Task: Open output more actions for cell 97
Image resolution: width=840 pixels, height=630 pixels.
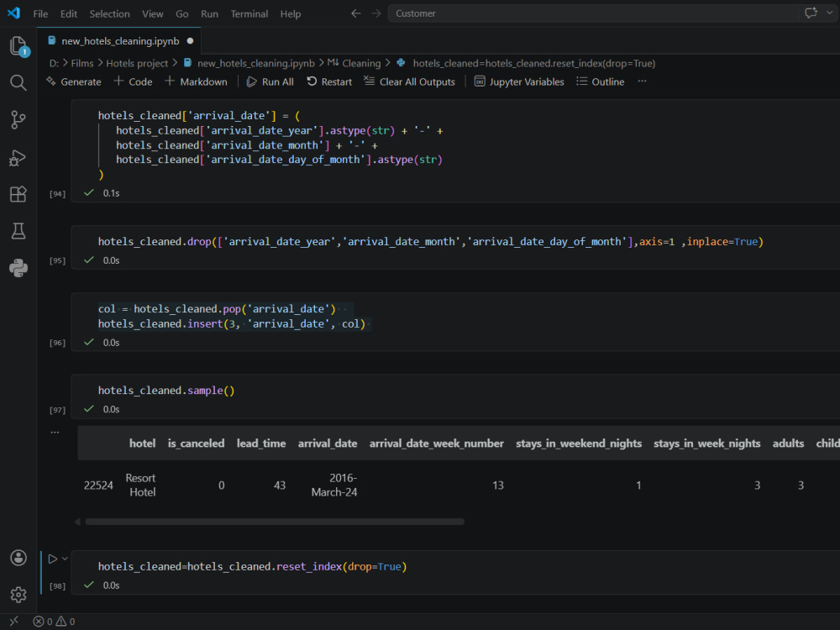Action: [x=55, y=433]
